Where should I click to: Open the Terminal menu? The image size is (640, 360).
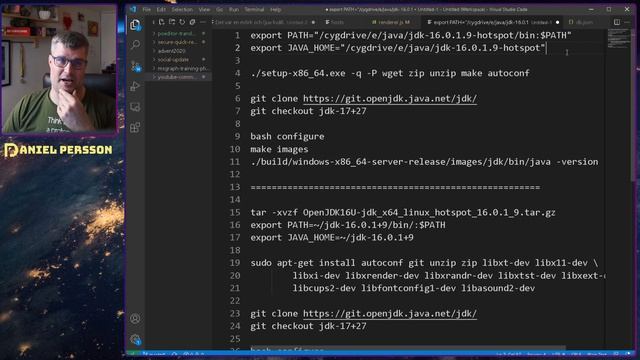[254, 9]
